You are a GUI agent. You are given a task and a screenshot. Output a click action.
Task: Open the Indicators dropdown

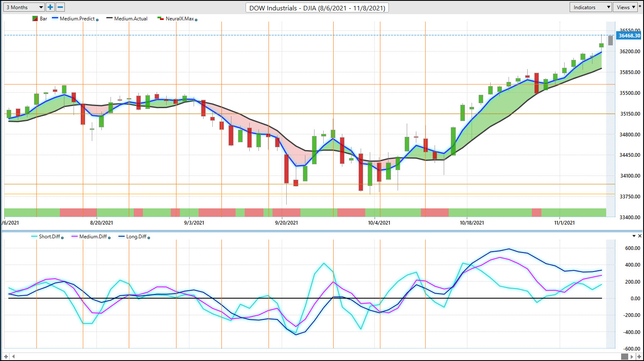coord(590,7)
